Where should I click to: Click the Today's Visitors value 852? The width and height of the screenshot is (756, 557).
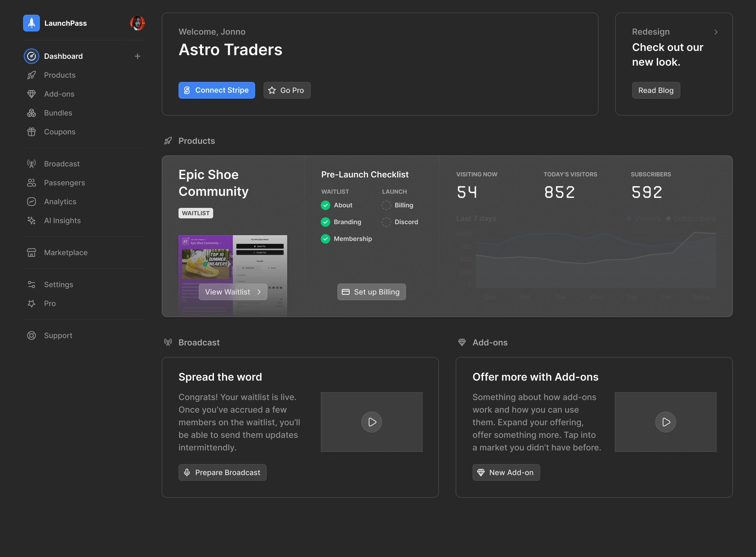[559, 192]
